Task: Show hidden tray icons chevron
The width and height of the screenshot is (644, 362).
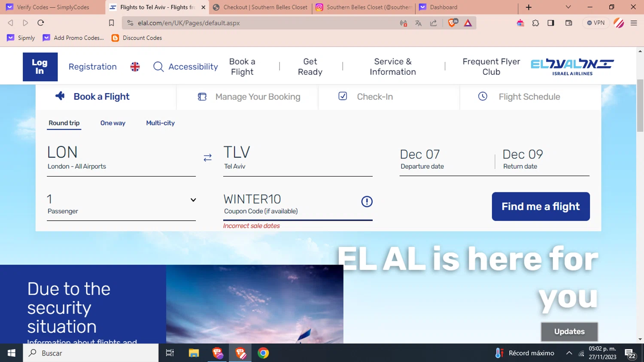Action: pyautogui.click(x=569, y=353)
